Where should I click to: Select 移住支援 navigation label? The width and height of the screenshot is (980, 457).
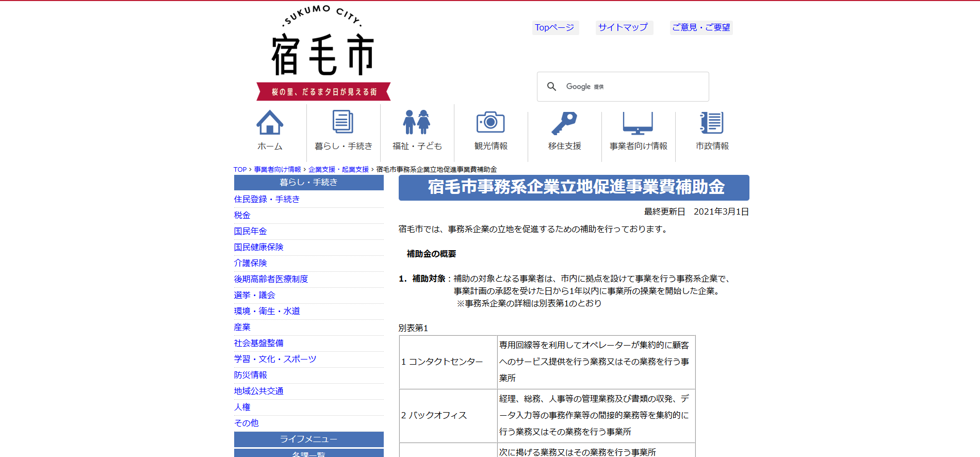564,146
